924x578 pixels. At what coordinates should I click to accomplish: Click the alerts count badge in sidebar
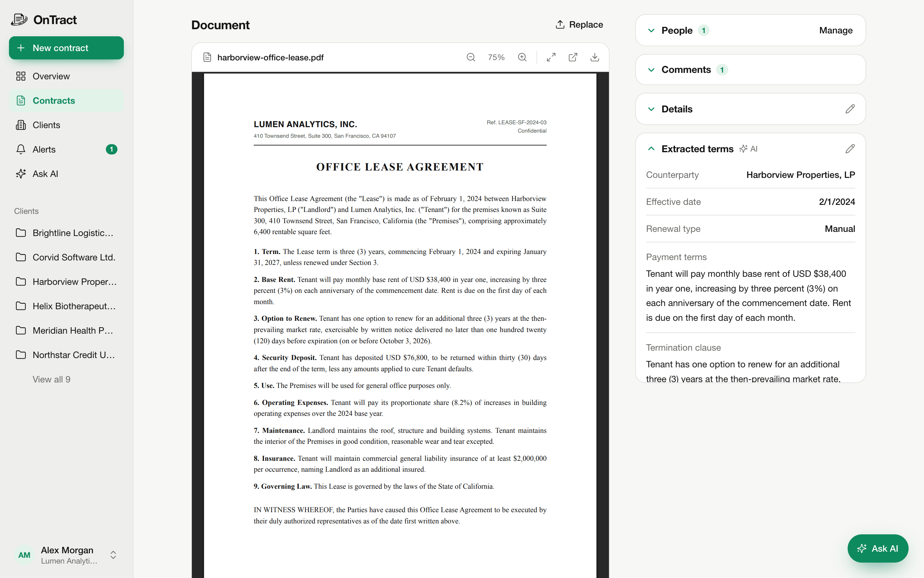pyautogui.click(x=112, y=149)
